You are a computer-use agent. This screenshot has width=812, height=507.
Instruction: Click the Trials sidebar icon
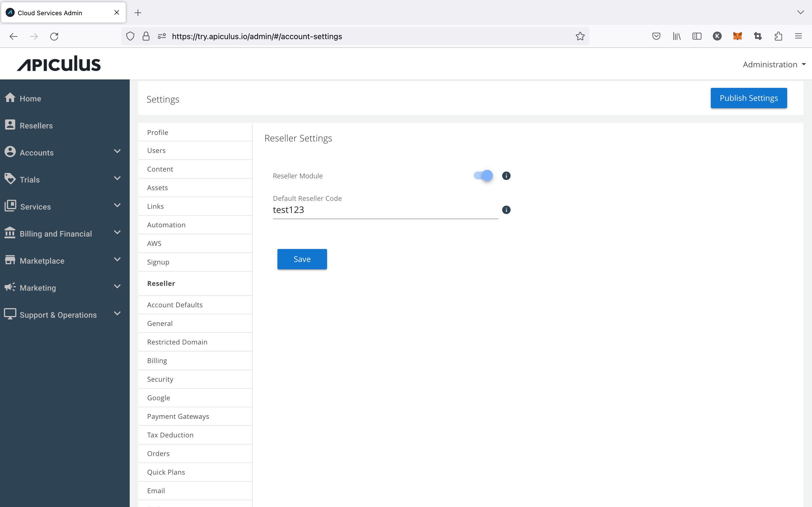pyautogui.click(x=12, y=179)
